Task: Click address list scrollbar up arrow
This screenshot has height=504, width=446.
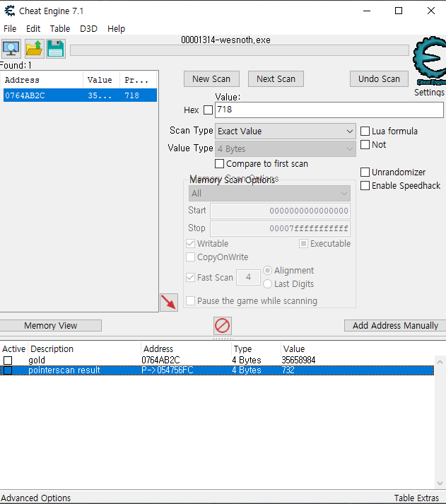Action: tap(440, 362)
